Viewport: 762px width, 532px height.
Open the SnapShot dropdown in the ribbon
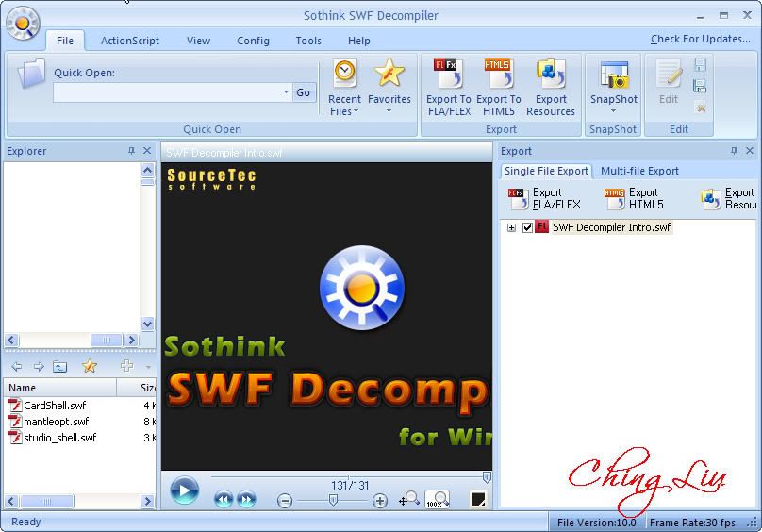click(x=613, y=111)
